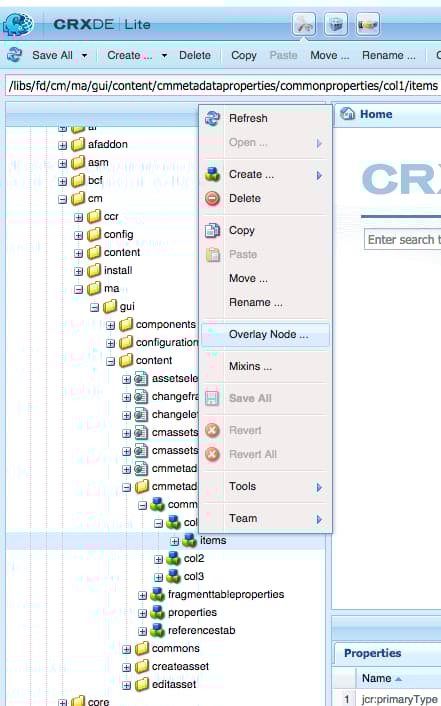
Task: Open the third header toolbar icon
Action: [368, 24]
